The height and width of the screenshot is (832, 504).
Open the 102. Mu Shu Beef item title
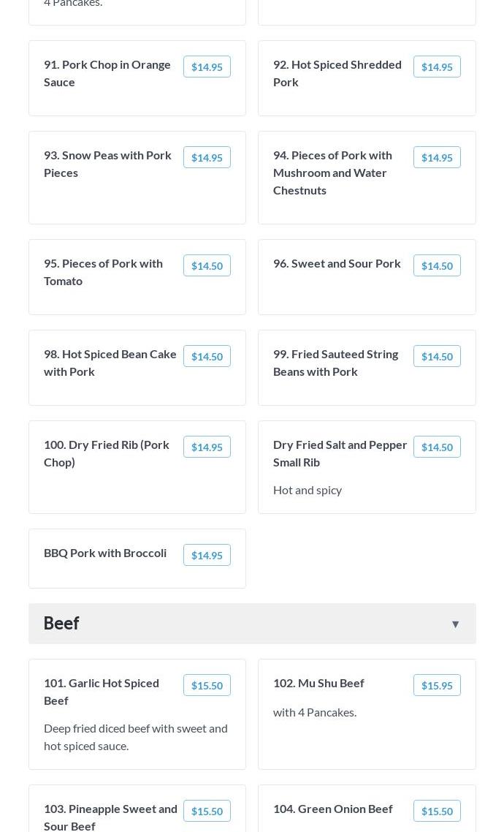pyautogui.click(x=318, y=683)
